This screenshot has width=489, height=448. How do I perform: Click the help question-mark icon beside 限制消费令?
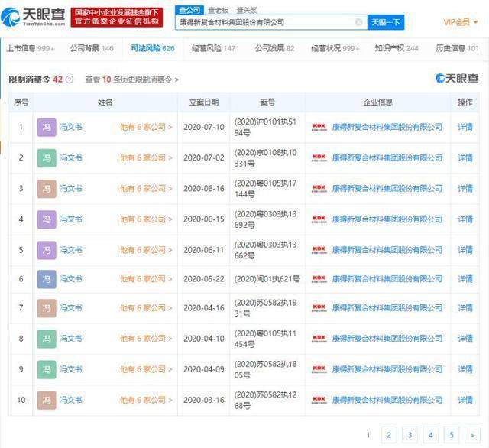(70, 80)
